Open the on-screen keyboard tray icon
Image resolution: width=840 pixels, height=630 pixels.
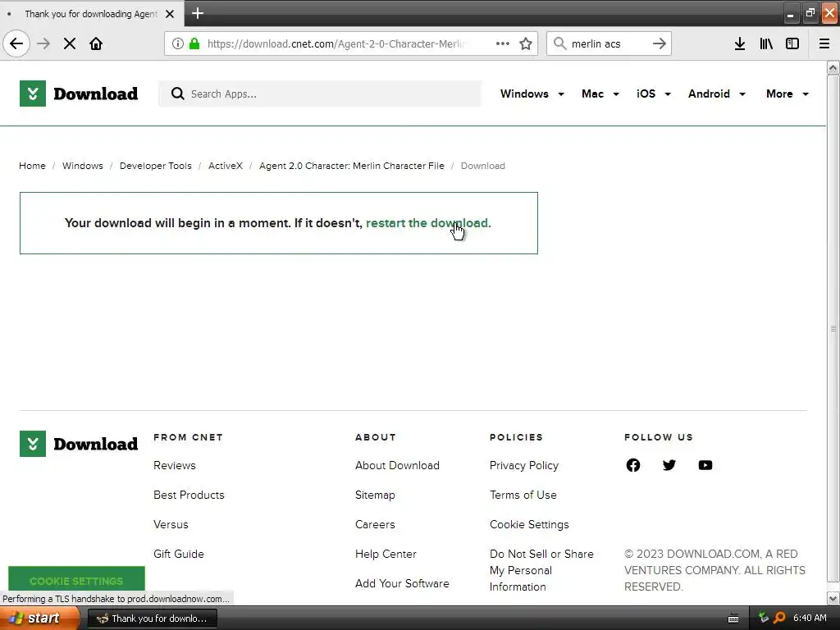point(733,619)
